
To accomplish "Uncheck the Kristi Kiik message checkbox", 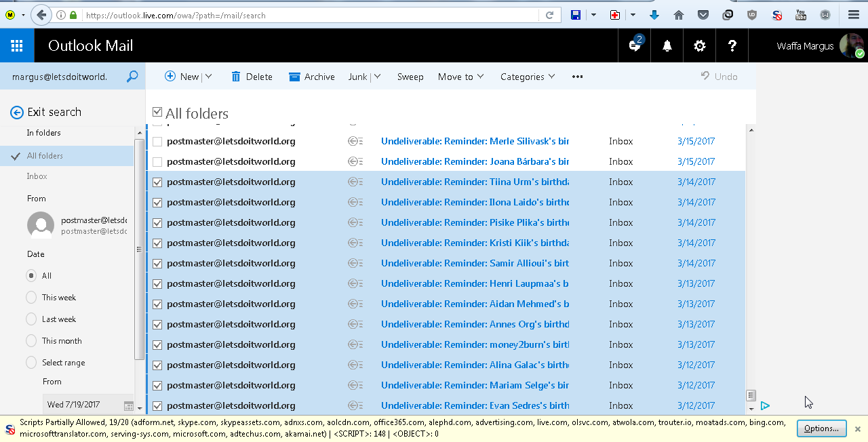I will tap(157, 243).
